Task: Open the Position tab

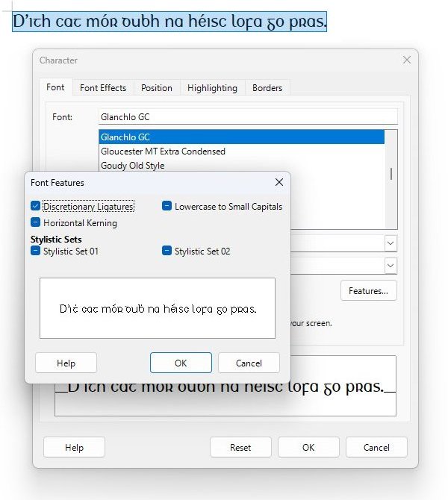Action: [x=156, y=88]
